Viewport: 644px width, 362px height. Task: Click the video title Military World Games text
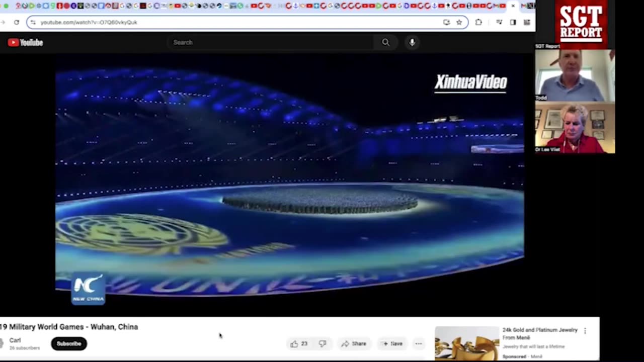69,327
